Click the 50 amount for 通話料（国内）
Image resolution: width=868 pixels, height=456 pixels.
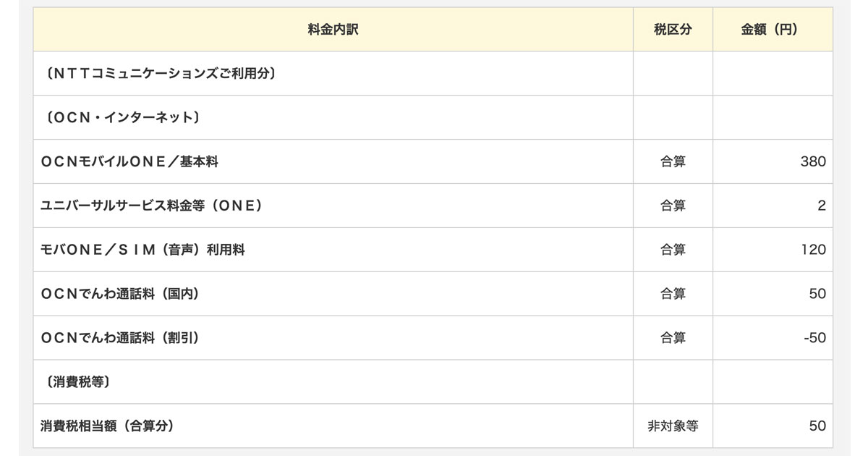tap(817, 294)
